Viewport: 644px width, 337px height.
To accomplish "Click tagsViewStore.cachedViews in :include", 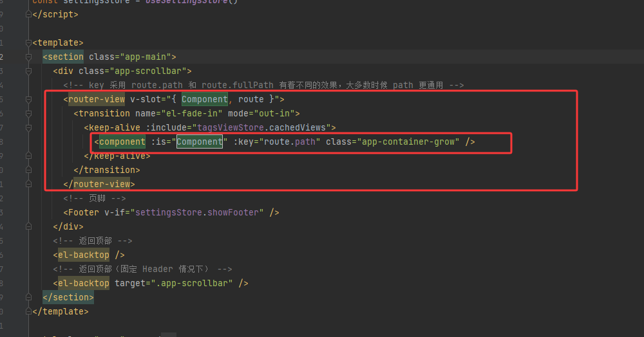I will (x=261, y=127).
